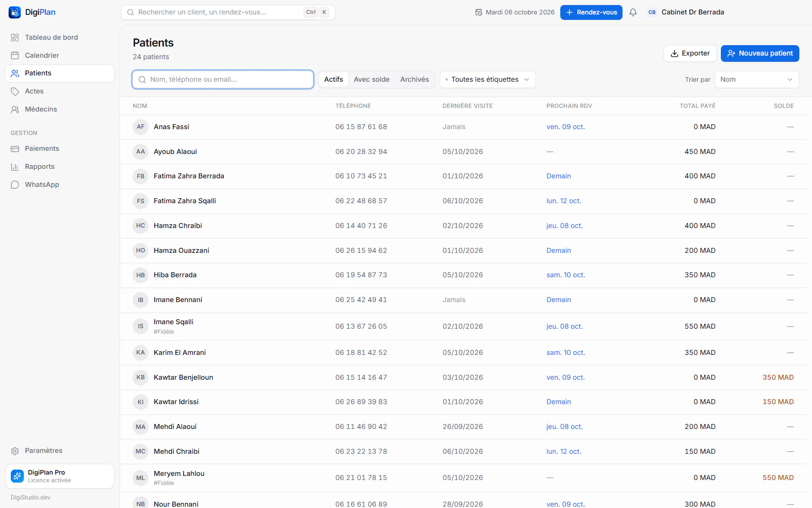
Task: Open the DigiStudio.dev link
Action: [x=31, y=498]
